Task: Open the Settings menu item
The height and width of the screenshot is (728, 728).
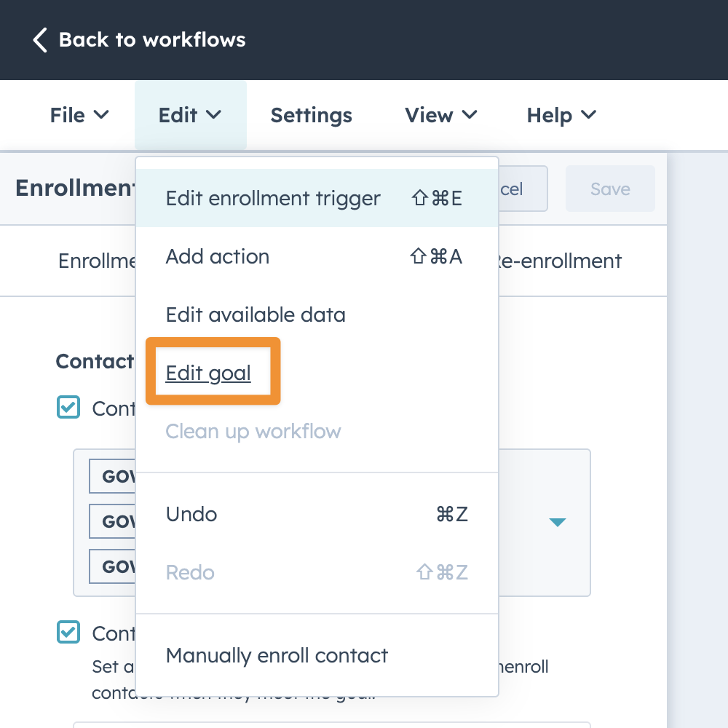Action: [x=311, y=115]
